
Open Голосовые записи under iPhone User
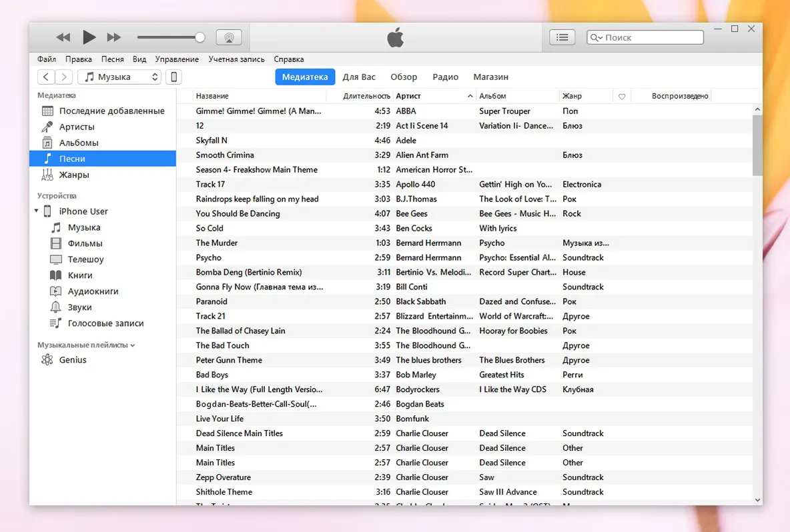(x=103, y=323)
